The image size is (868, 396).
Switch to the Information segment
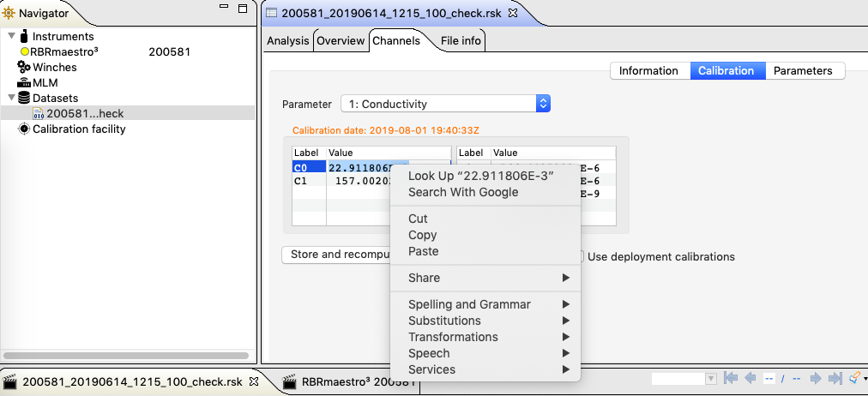648,71
